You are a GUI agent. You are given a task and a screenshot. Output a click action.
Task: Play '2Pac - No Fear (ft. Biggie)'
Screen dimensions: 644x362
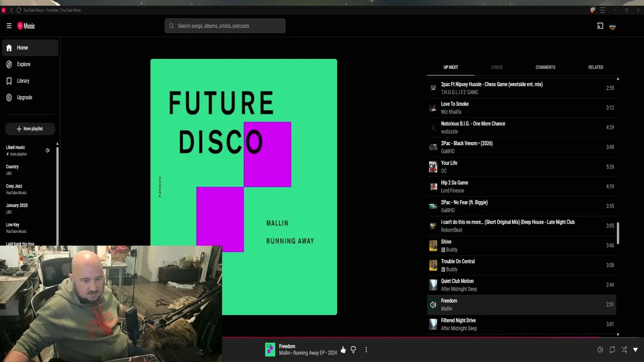(x=521, y=206)
